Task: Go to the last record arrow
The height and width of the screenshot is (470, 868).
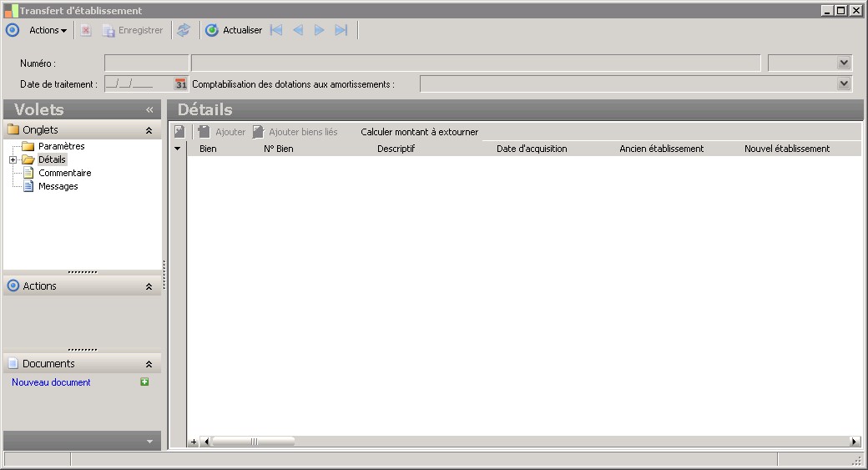Action: click(341, 30)
